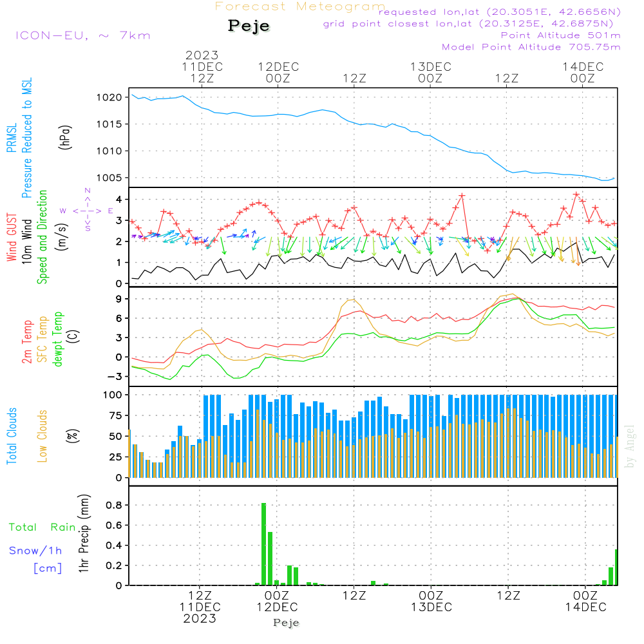Click the '[cm]' snow unit label
Image resolution: width=644 pixels, height=644 pixels.
[48, 569]
